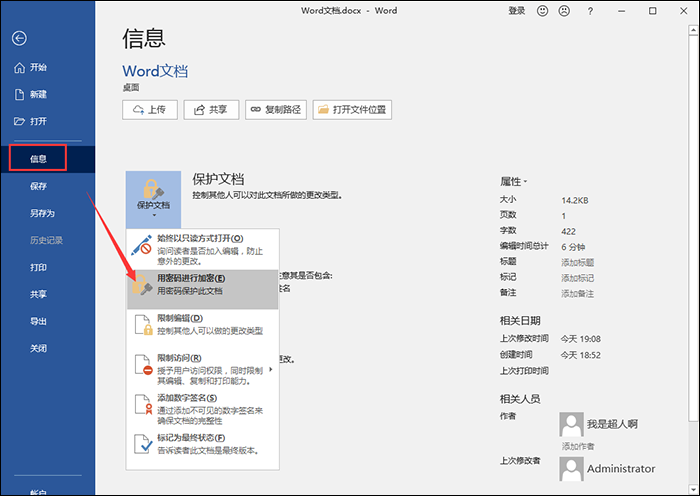The height and width of the screenshot is (496, 700).
Task: Click the home icon next to 开始
Action: pos(19,67)
